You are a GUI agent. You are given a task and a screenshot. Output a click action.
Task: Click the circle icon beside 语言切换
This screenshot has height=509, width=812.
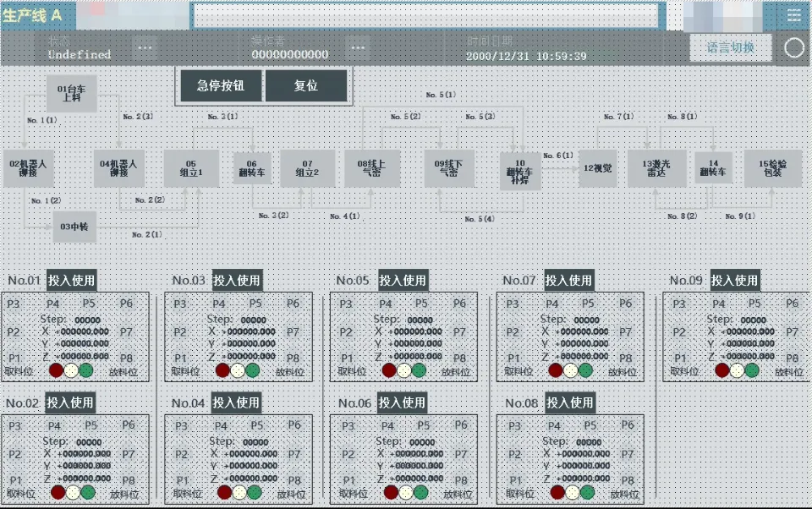tap(794, 47)
